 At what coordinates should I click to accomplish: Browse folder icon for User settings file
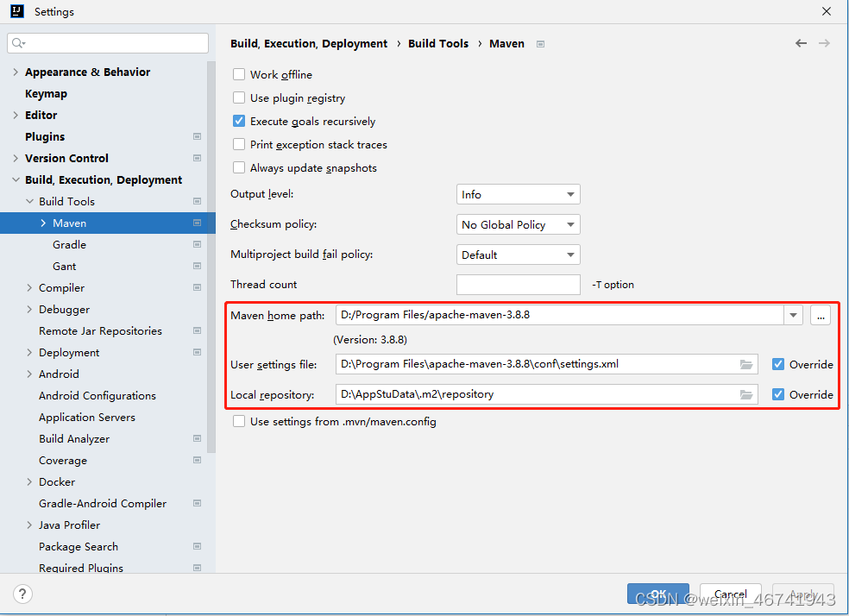coord(746,365)
